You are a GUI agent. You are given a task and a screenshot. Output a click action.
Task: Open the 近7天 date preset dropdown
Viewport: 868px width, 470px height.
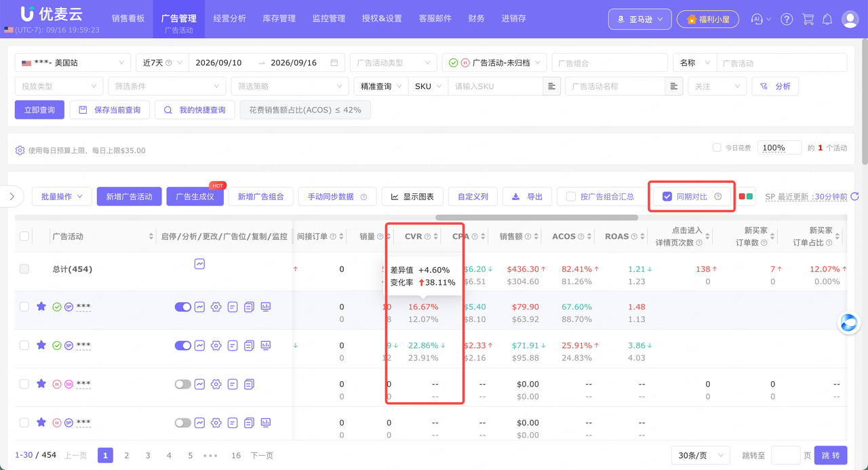point(162,62)
